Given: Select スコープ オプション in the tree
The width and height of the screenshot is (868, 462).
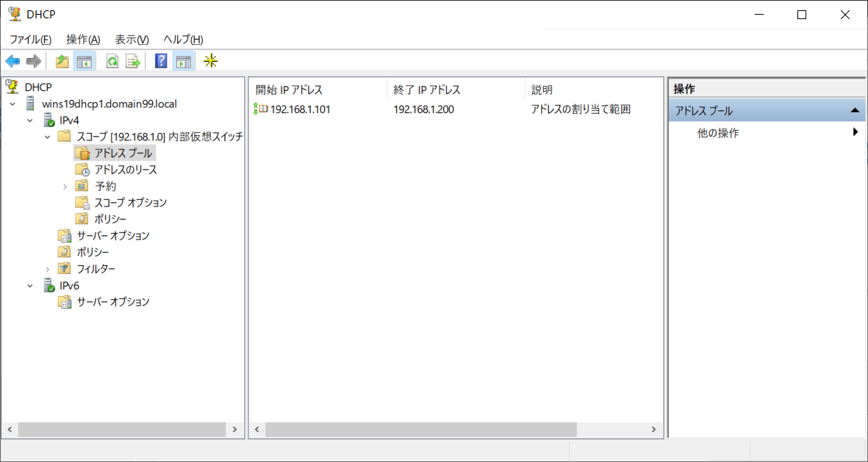Looking at the screenshot, I should click(131, 203).
